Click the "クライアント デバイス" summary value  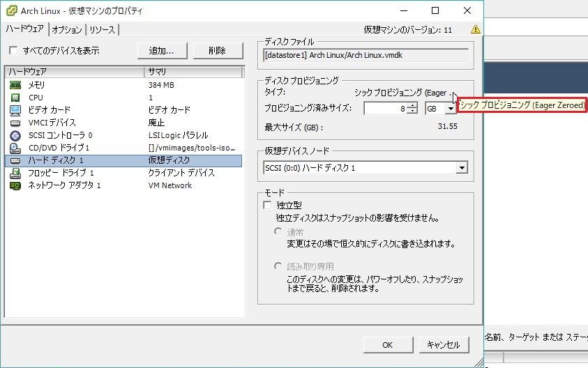(181, 173)
